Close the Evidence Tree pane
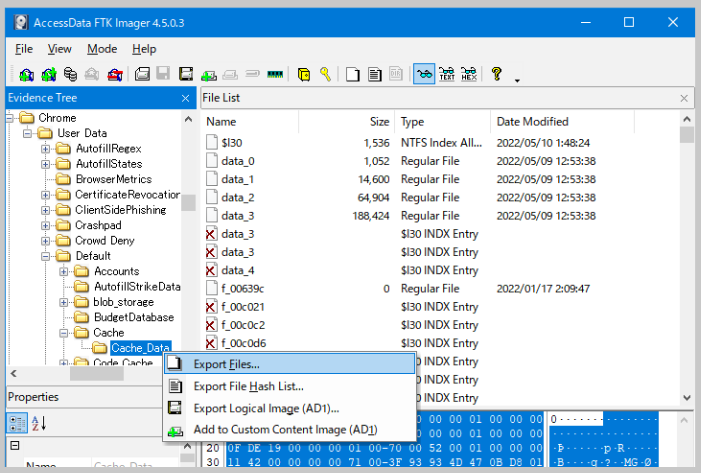The image size is (701, 473). [x=186, y=98]
